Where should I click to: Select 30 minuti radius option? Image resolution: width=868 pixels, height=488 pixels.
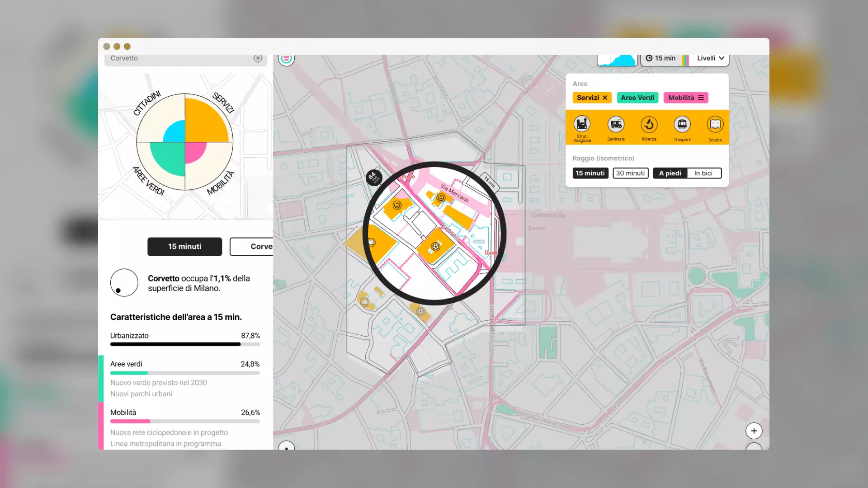630,173
